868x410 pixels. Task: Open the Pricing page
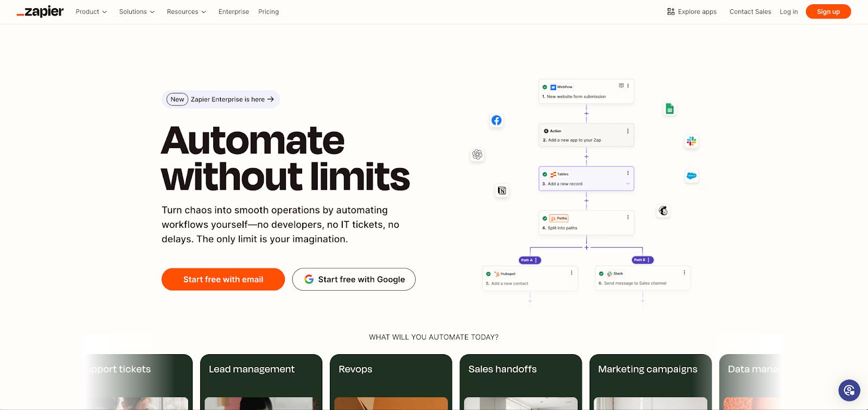point(269,11)
